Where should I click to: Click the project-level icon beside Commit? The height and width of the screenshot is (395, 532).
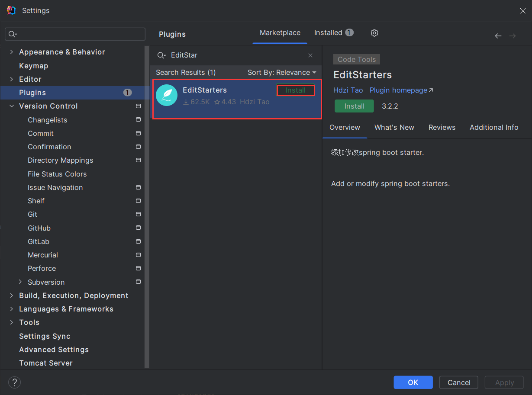point(139,133)
